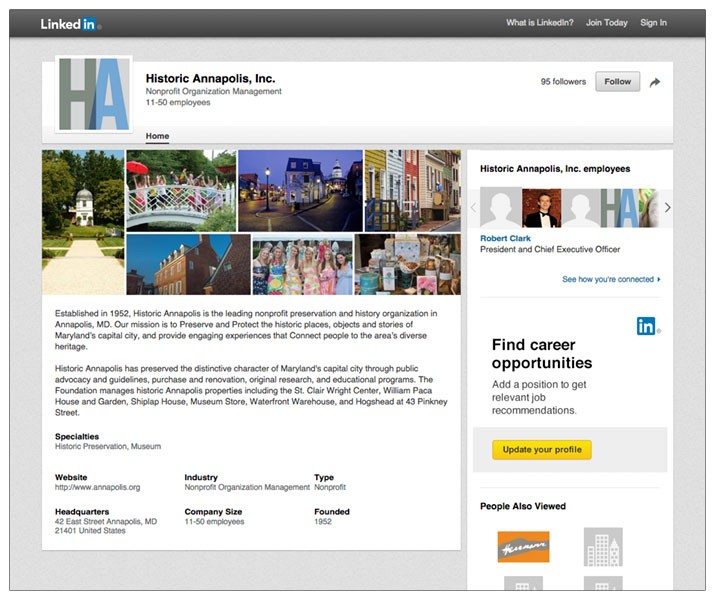The image size is (715, 600).
Task: Click the brick building photo
Action: point(188,264)
